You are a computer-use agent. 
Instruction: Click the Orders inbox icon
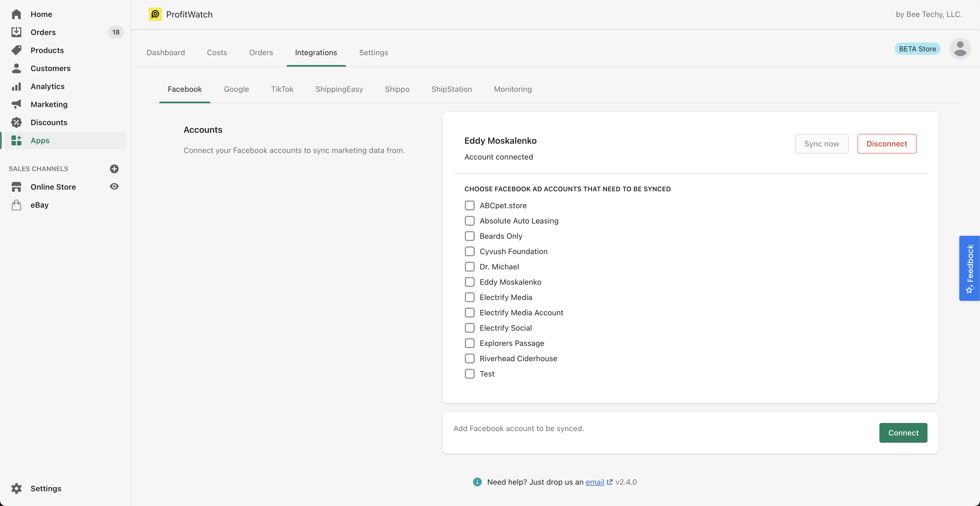pos(16,32)
